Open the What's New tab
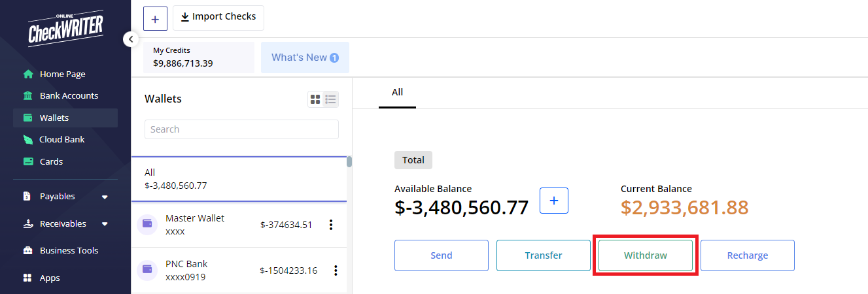 click(305, 57)
